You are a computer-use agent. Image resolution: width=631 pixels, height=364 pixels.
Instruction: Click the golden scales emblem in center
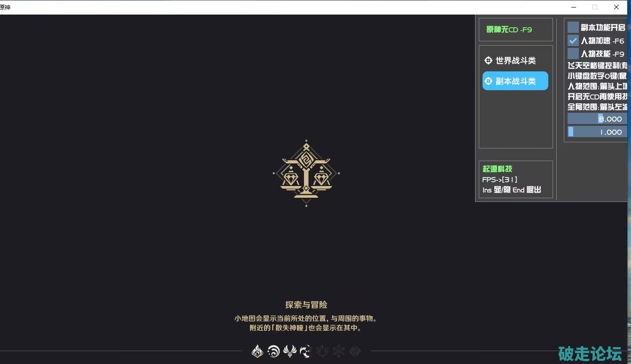click(x=306, y=173)
